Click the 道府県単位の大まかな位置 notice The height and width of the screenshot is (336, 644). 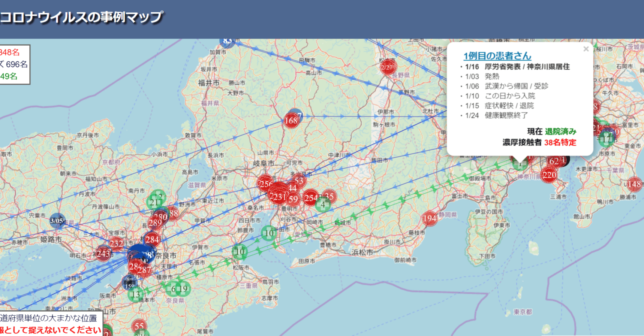pos(48,318)
